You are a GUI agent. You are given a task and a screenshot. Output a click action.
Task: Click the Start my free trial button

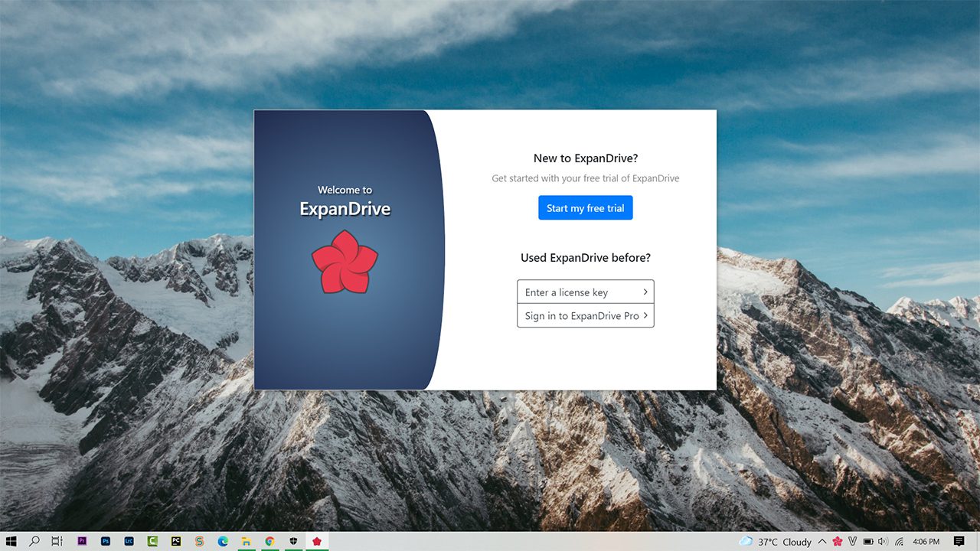pos(585,208)
